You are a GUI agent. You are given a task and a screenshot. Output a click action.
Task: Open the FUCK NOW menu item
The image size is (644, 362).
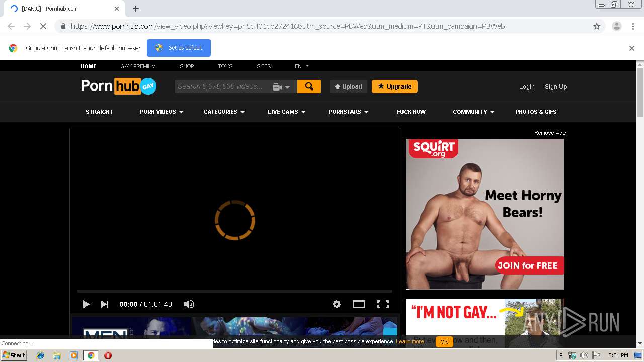411,112
